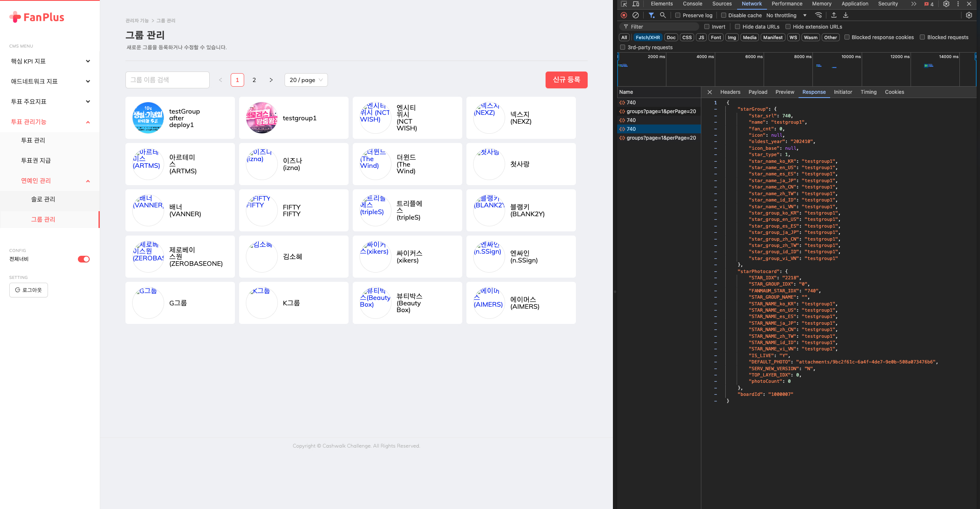Expand the 핵심 KPI 지표 menu
This screenshot has width=980, height=509.
(50, 61)
